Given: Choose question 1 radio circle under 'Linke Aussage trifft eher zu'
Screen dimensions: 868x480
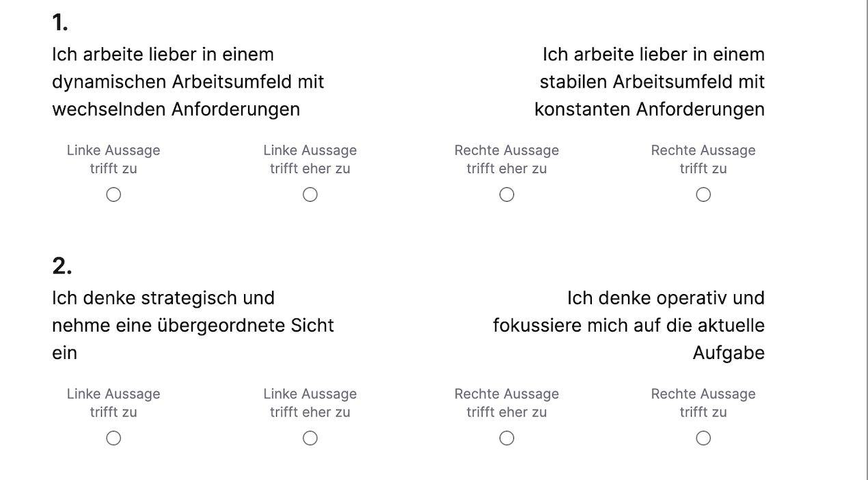Looking at the screenshot, I should [x=310, y=195].
